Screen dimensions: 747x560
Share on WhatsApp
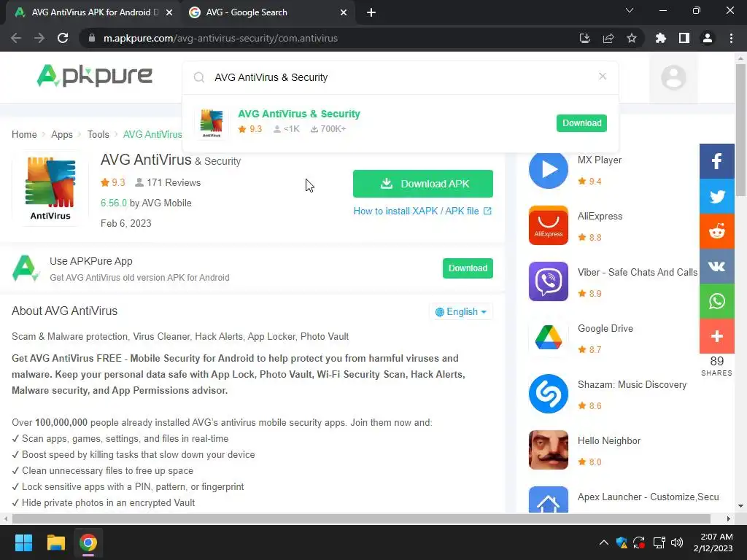(x=716, y=301)
